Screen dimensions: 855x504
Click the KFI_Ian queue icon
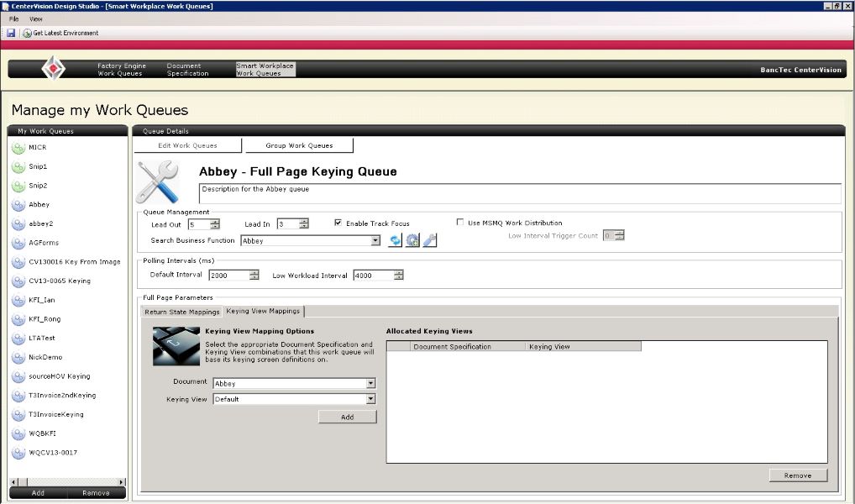pyautogui.click(x=18, y=301)
